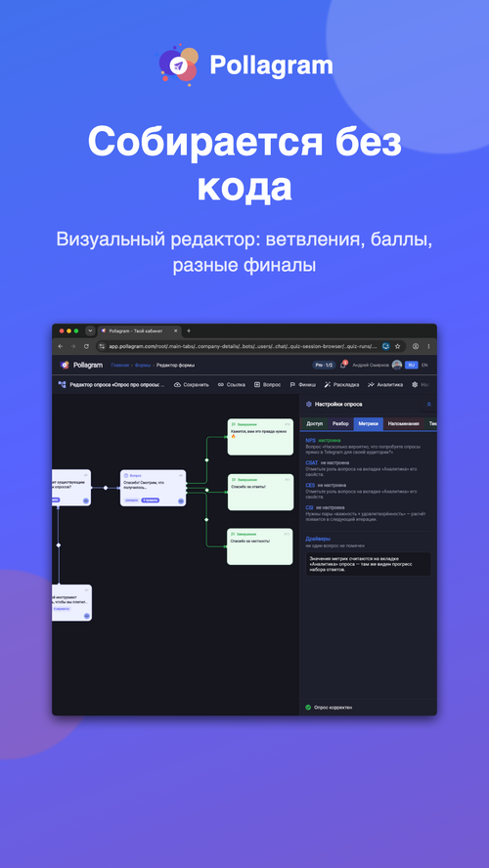489x868 pixels.
Task: Click the Pro 1/2 plan badge
Action: coord(323,366)
